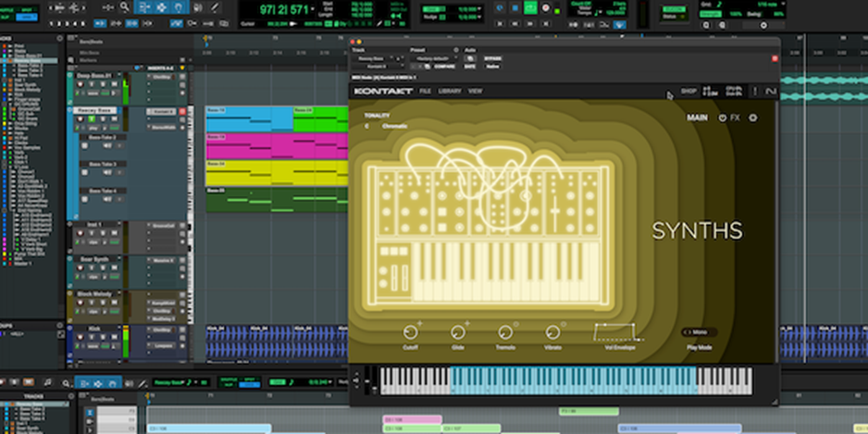Open the Vol Envelope editor graphic
Screen dimensions: 868x434
(x=619, y=332)
